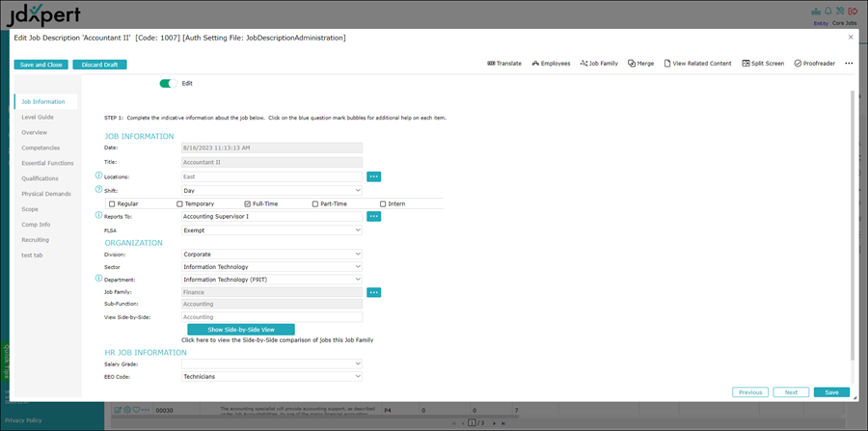Open the EEO Code dropdown
868x431 pixels.
[271, 376]
